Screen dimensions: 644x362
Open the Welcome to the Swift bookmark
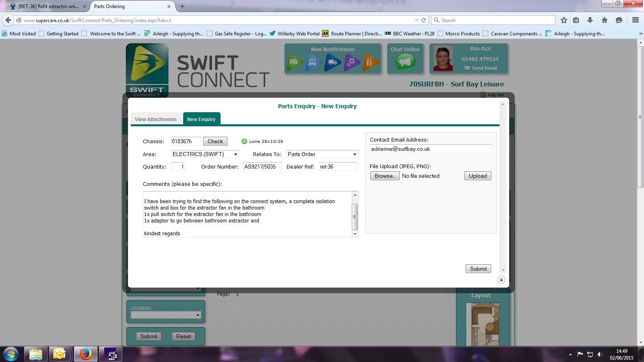(111, 34)
